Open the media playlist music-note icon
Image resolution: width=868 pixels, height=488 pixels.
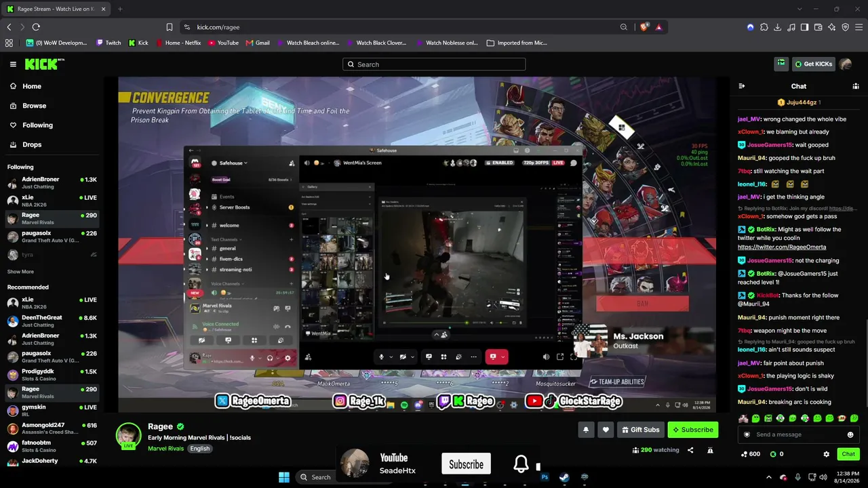791,27
